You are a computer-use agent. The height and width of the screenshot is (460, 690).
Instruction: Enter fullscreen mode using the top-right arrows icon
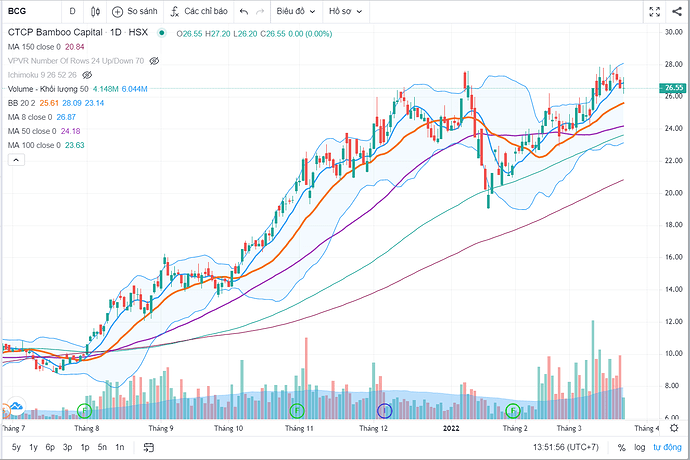(655, 12)
